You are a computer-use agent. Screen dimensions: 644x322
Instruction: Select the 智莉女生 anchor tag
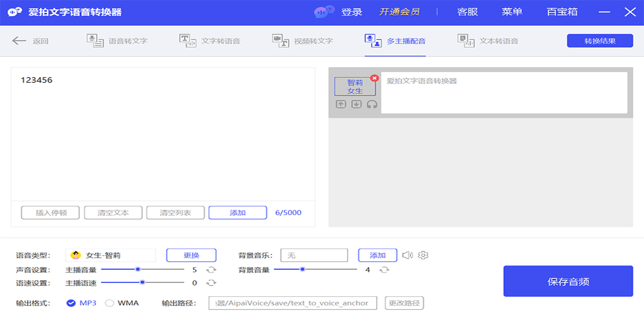coord(355,86)
